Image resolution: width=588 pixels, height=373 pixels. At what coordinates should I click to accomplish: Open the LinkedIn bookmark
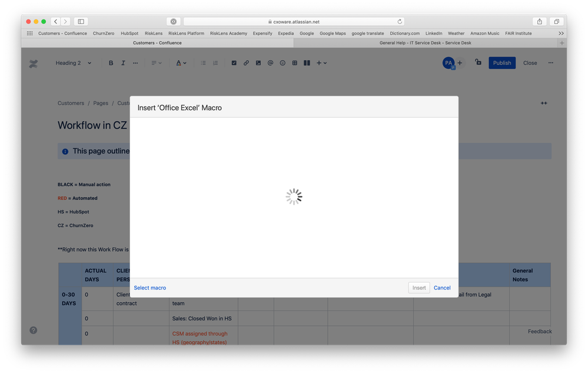[434, 34]
